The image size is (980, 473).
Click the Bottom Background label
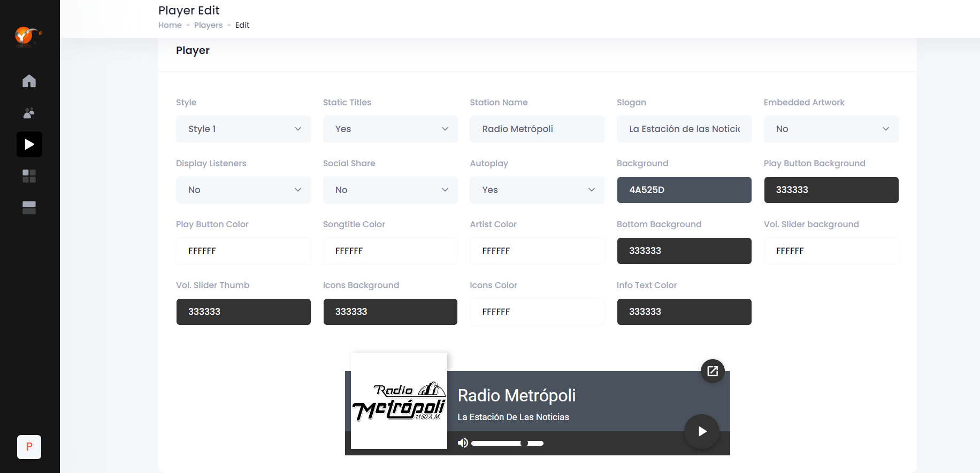(659, 224)
